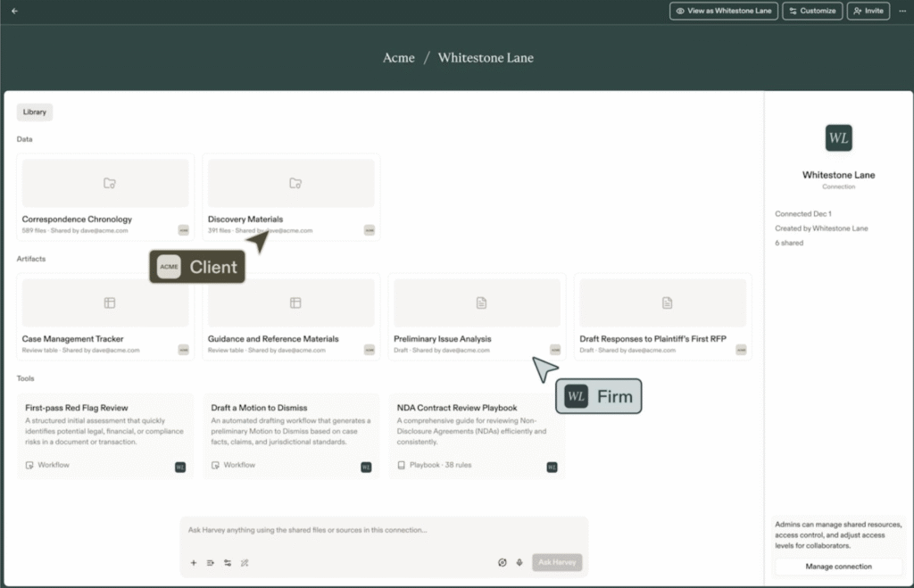Click the Whitestone Lane WL logo in sidebar
The height and width of the screenshot is (588, 914).
click(x=838, y=138)
